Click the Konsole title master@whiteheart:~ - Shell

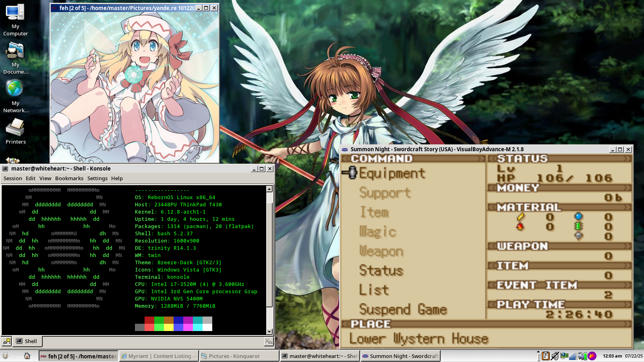pos(61,169)
